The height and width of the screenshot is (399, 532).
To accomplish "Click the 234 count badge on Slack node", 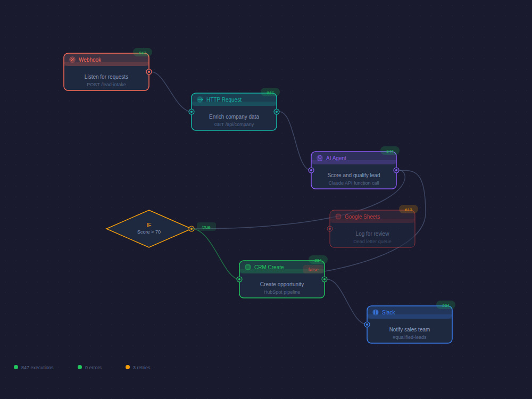I will (x=445, y=305).
